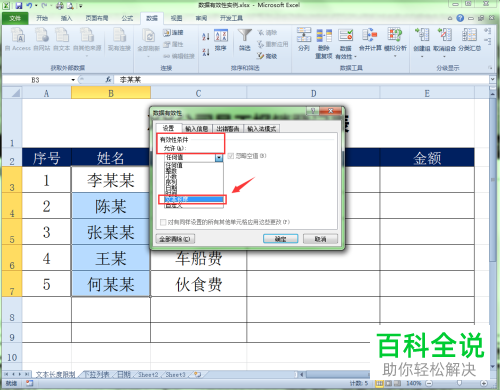Open the Formulas (公式) ribbon tab

[x=127, y=18]
